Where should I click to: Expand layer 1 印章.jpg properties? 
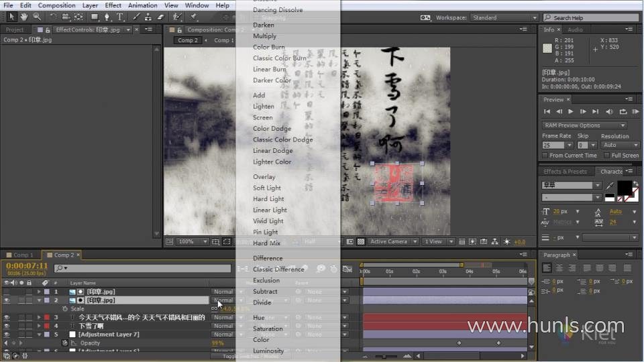tap(39, 292)
